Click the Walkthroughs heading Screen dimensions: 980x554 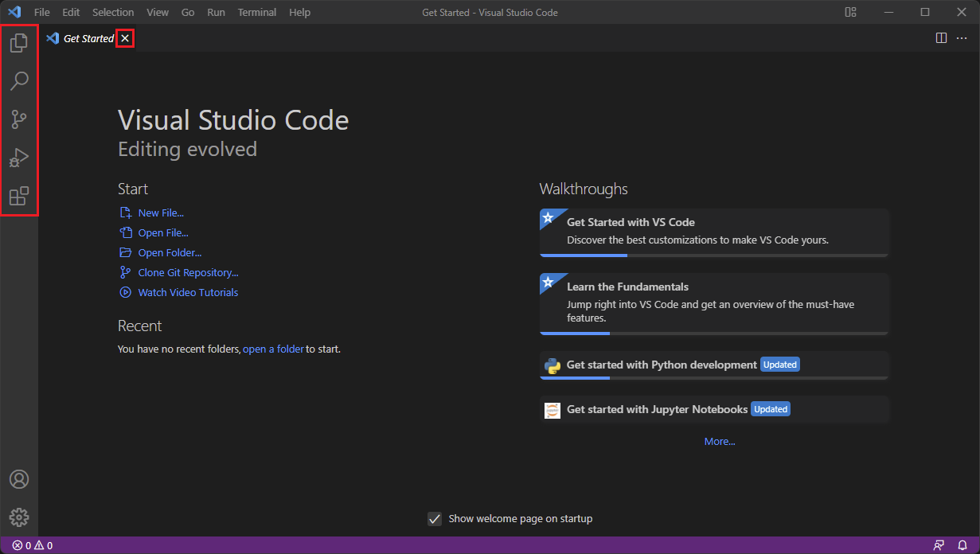pyautogui.click(x=584, y=189)
